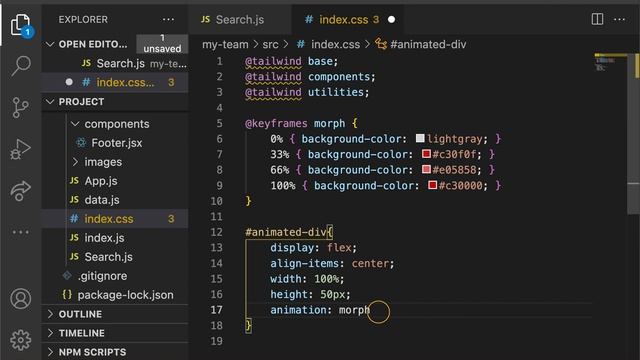Open editor more actions ellipsis
640x360 pixels.
click(619, 19)
